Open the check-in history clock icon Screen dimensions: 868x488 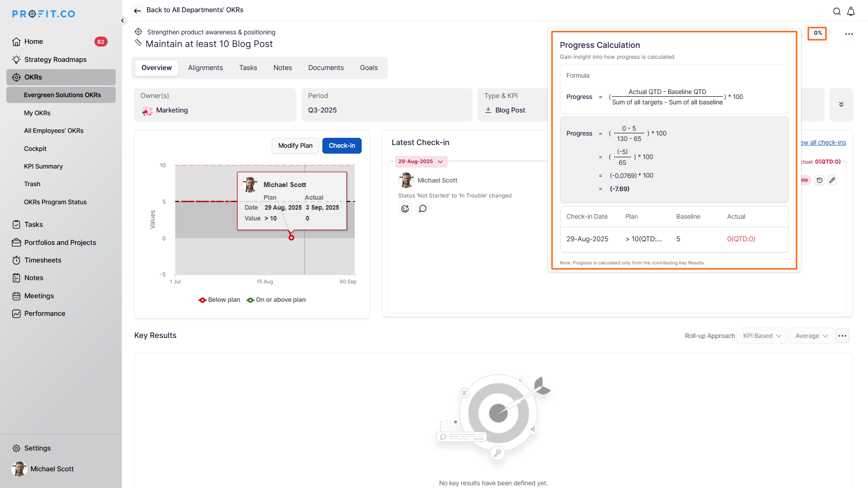click(820, 180)
